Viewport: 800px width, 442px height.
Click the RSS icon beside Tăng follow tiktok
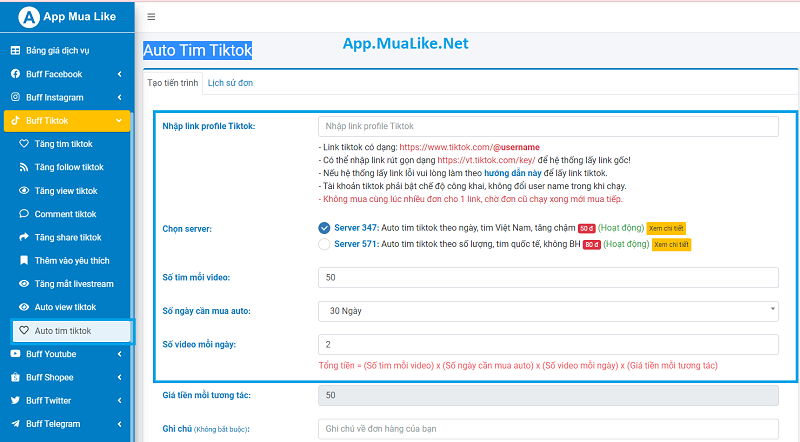click(x=24, y=167)
